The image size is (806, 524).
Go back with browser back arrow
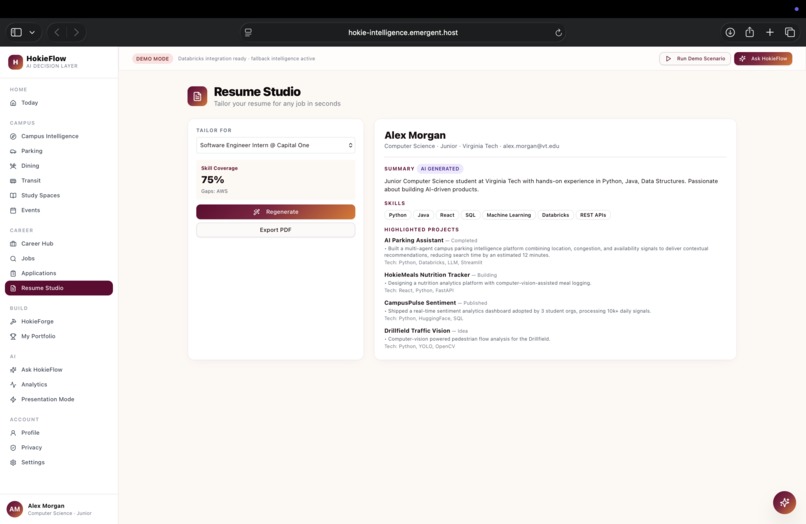57,32
